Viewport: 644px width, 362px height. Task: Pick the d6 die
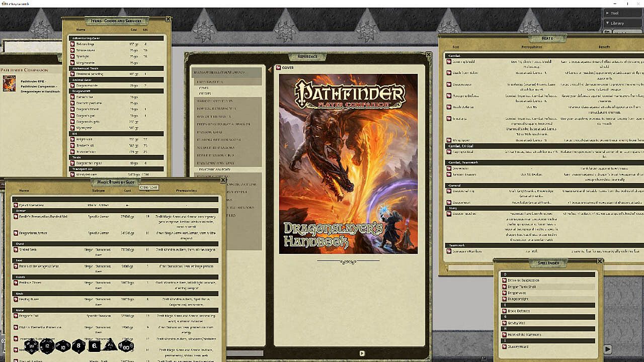click(x=94, y=346)
